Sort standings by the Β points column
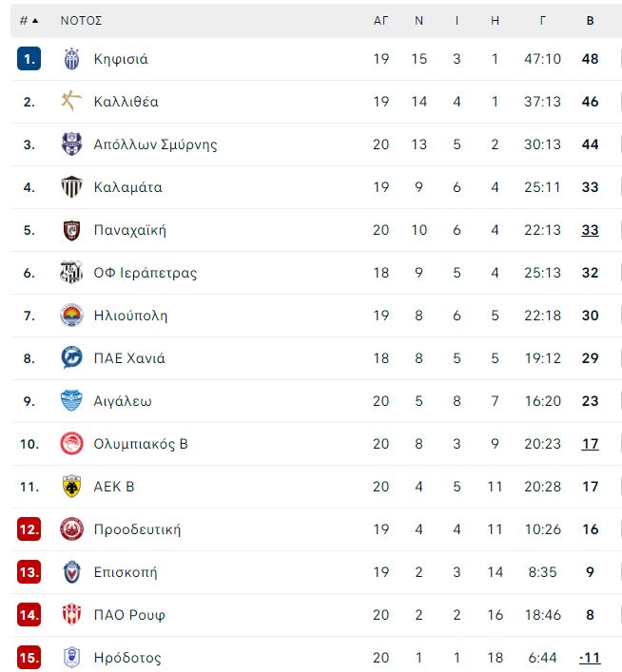This screenshot has height=672, width=622. point(591,21)
